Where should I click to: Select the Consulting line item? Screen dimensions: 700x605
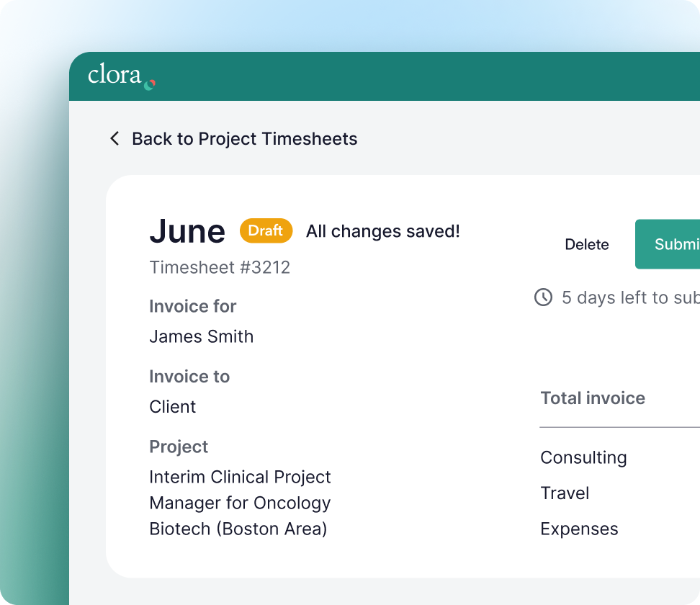[x=583, y=457]
